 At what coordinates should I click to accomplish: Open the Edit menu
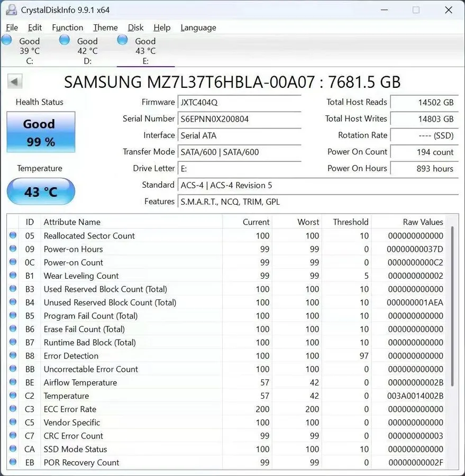[34, 28]
